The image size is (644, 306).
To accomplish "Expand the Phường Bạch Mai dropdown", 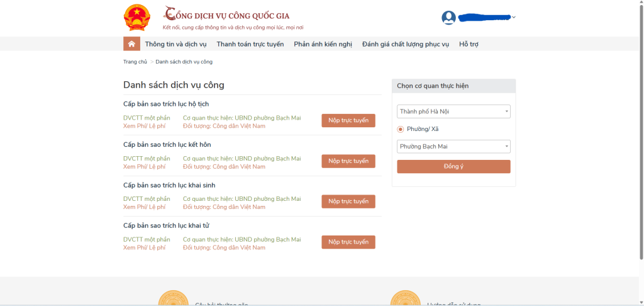I will point(453,147).
